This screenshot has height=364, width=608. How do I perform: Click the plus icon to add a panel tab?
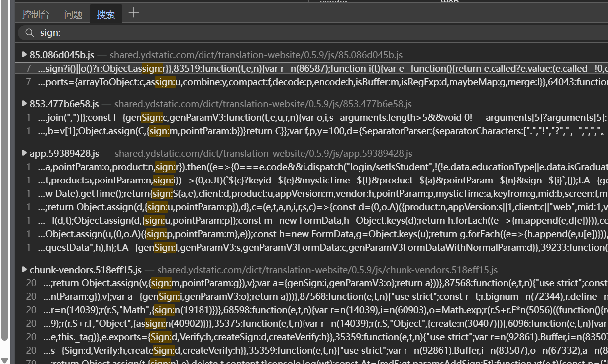click(x=133, y=13)
